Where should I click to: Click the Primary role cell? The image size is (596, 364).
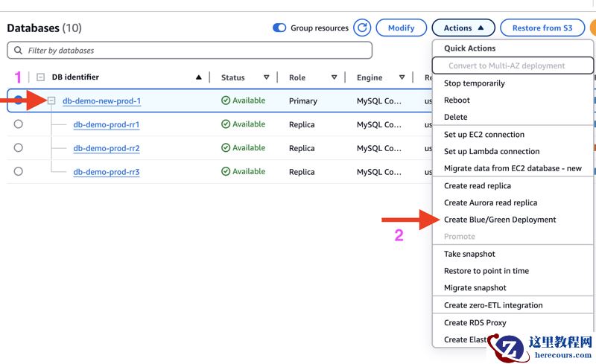(302, 100)
